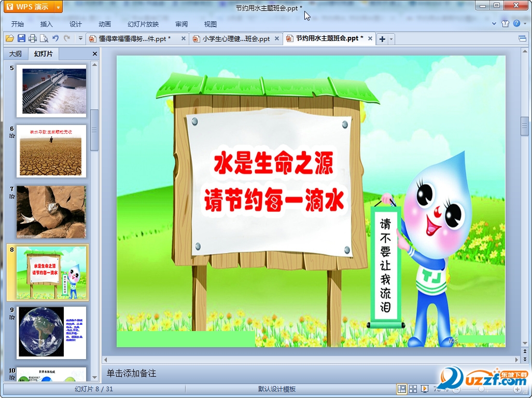
Task: Click the slide title 水是生命之源
Action: coord(273,163)
